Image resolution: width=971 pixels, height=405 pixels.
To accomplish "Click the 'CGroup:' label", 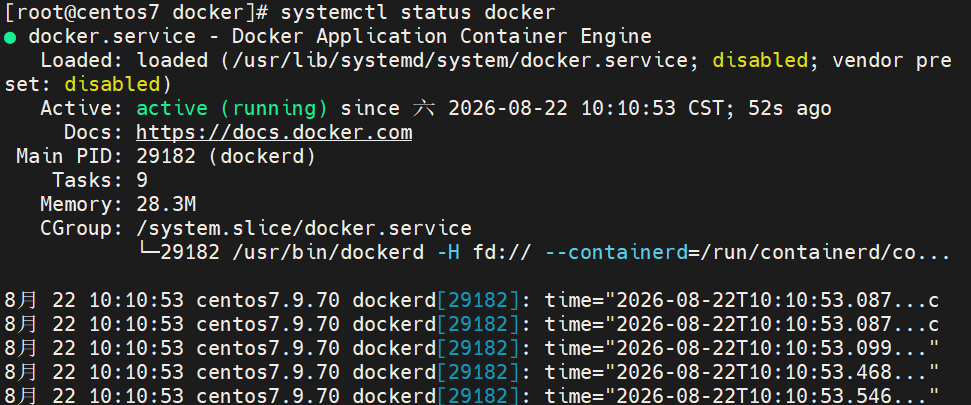I will [x=81, y=229].
